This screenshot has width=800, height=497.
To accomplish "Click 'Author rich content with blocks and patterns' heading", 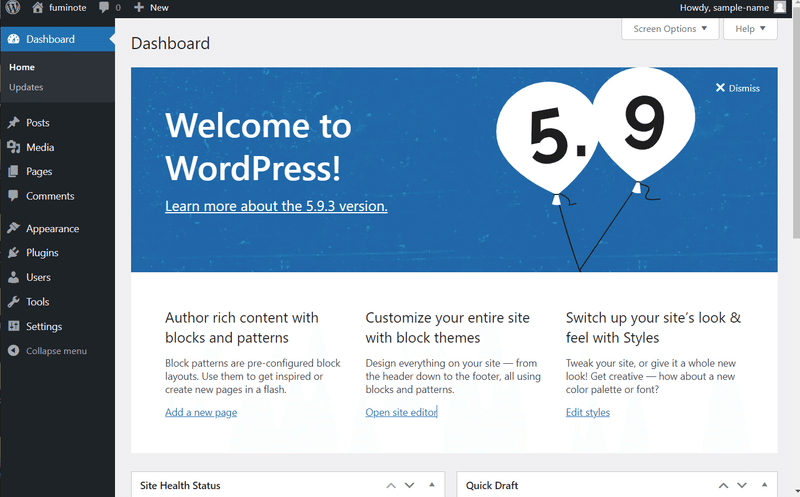I will coord(241,328).
